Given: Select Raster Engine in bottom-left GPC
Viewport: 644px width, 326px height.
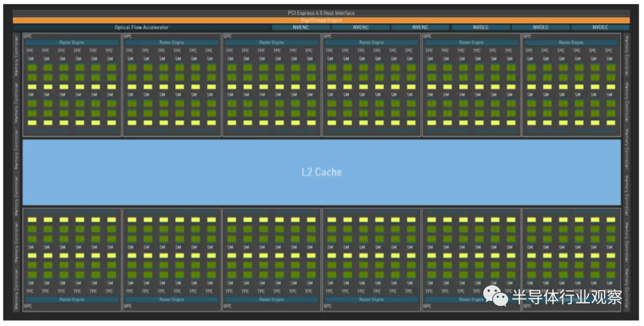Looking at the screenshot, I should pos(72,299).
